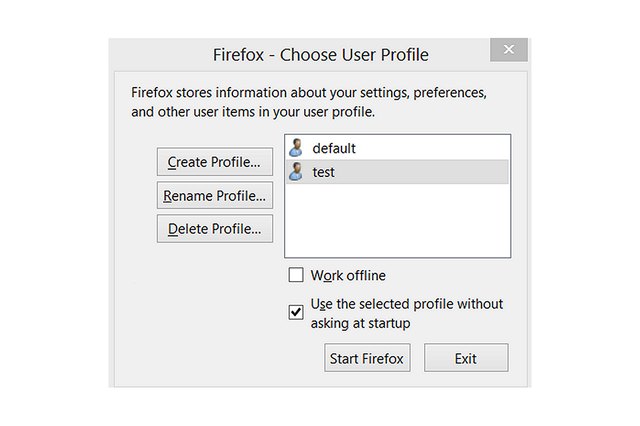Click the "asking at startup" text line
The height and width of the screenshot is (426, 640).
360,323
